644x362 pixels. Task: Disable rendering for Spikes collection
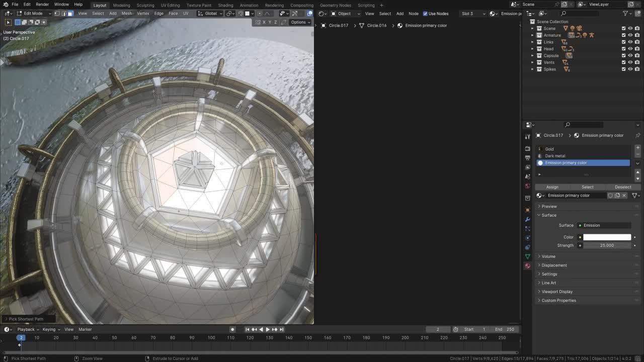click(x=637, y=69)
